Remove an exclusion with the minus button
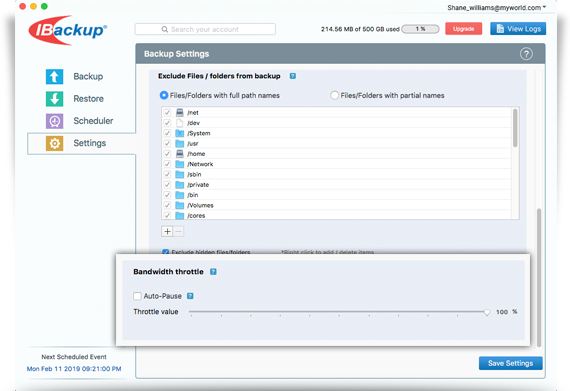Image resolution: width=570 pixels, height=391 pixels. (x=178, y=231)
